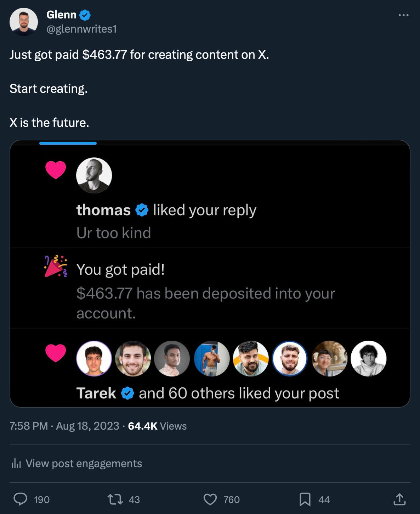The width and height of the screenshot is (420, 514).
Task: Like the post with the heart icon
Action: 210,499
